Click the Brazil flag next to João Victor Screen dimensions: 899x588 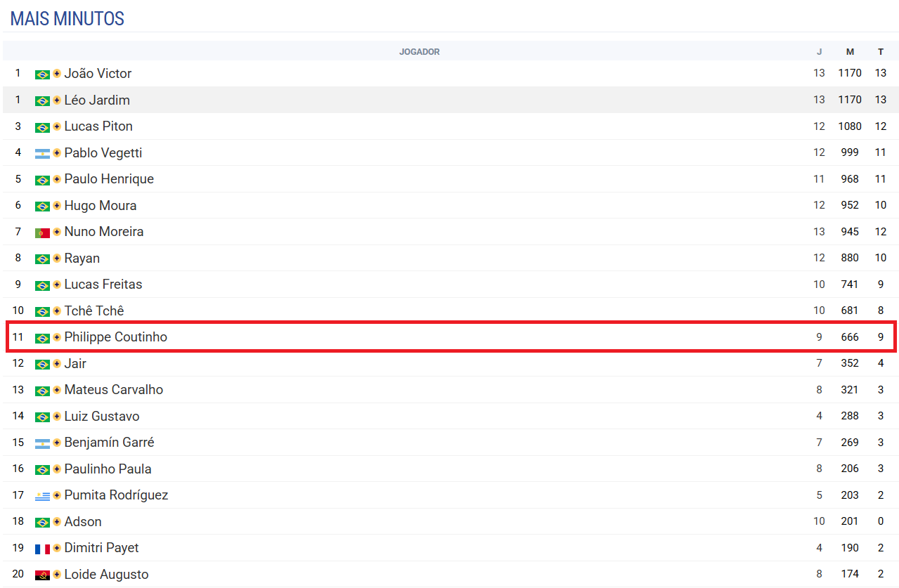pyautogui.click(x=42, y=74)
